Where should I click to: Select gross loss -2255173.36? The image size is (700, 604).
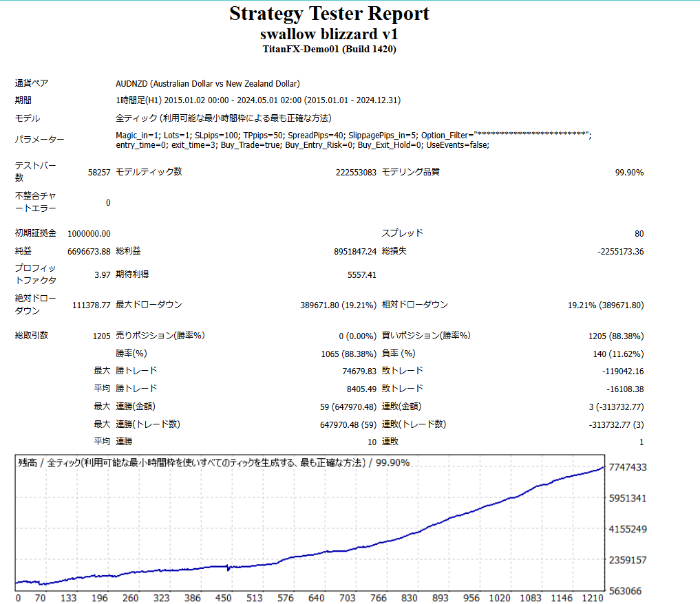coord(621,252)
